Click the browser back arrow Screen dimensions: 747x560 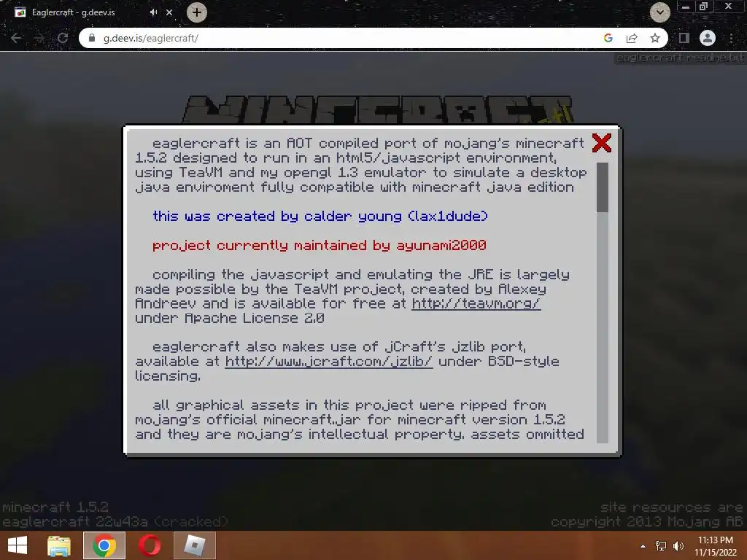click(16, 38)
